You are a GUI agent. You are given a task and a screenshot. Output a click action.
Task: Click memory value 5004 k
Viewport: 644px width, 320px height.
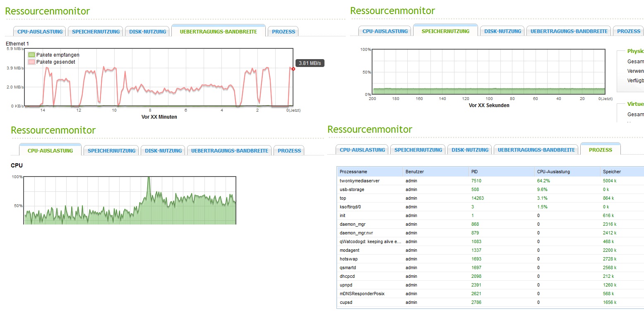click(610, 181)
